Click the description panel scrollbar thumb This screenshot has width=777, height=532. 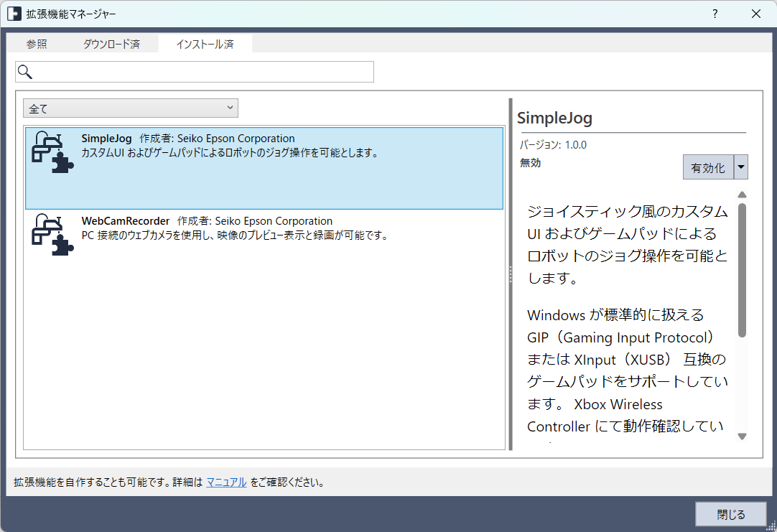pyautogui.click(x=742, y=269)
